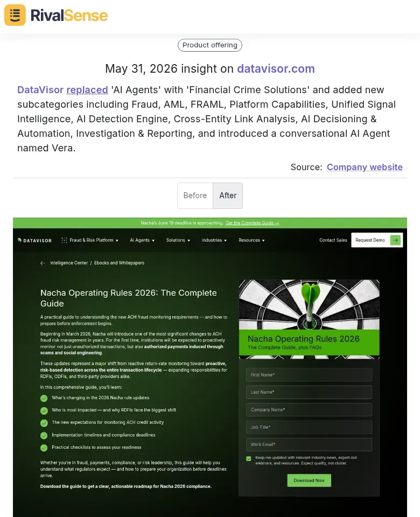Switch to the After view

(x=228, y=195)
